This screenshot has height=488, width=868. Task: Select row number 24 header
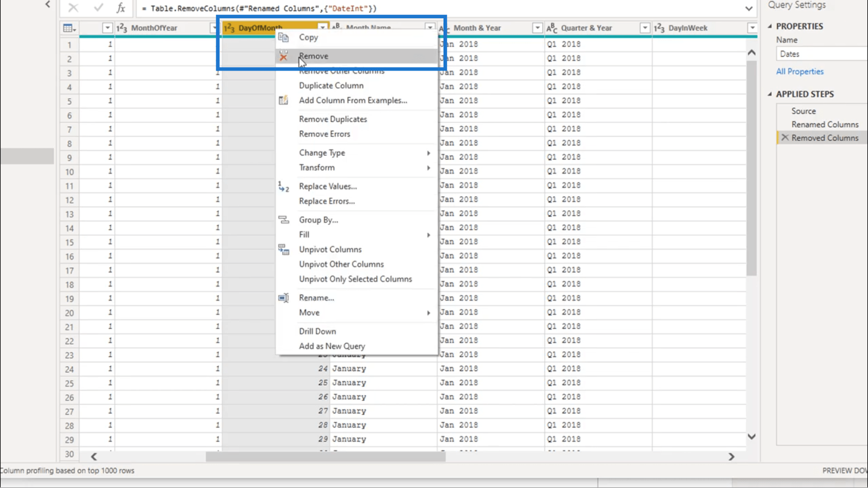69,369
